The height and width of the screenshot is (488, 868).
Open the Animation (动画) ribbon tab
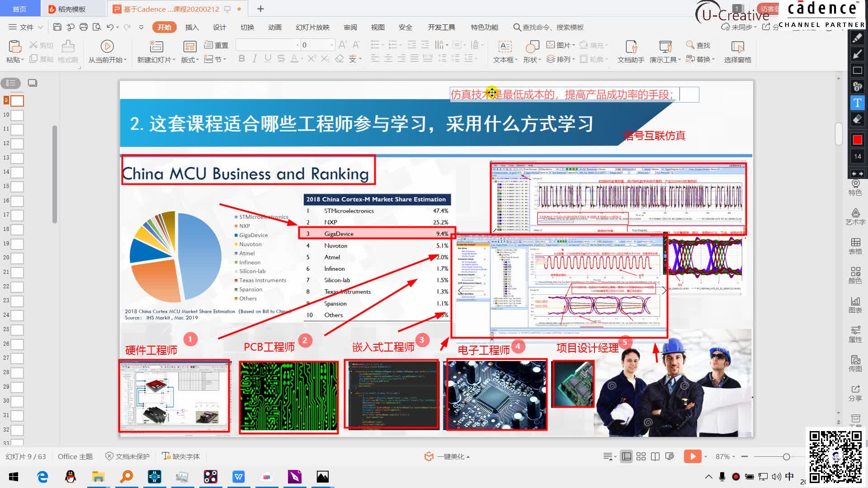click(274, 27)
